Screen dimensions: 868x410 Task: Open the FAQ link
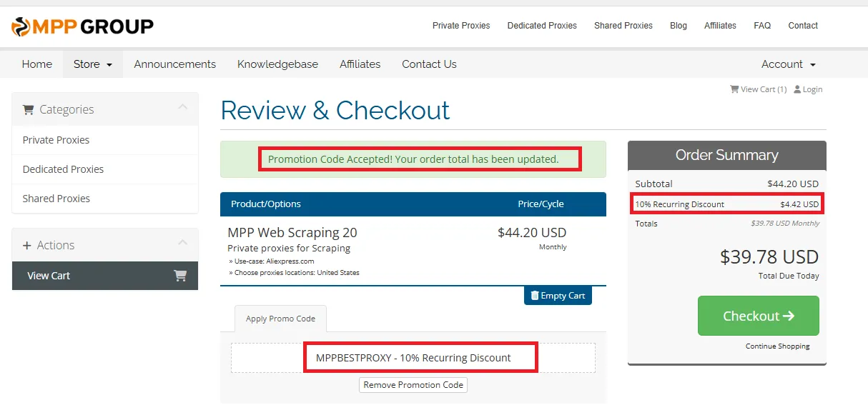[x=762, y=26]
